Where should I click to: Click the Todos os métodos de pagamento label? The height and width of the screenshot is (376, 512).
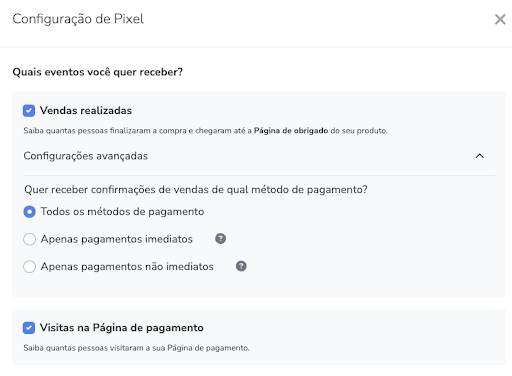point(122,212)
